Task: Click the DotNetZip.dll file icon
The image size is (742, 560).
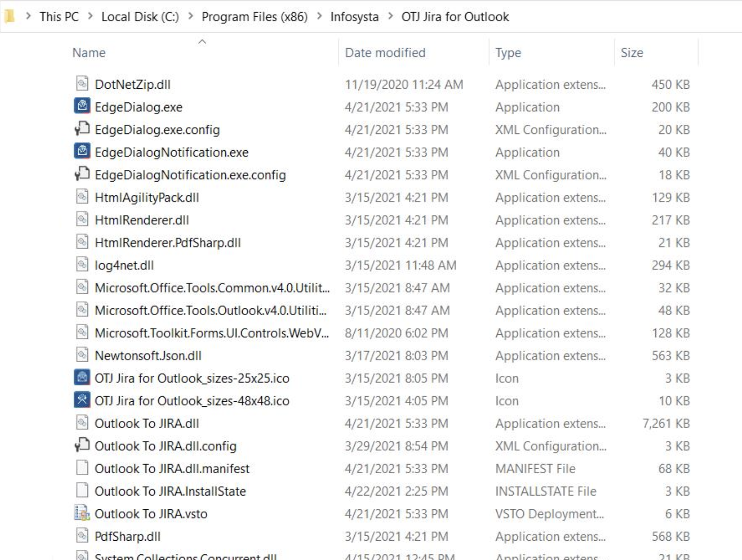Action: (x=82, y=84)
